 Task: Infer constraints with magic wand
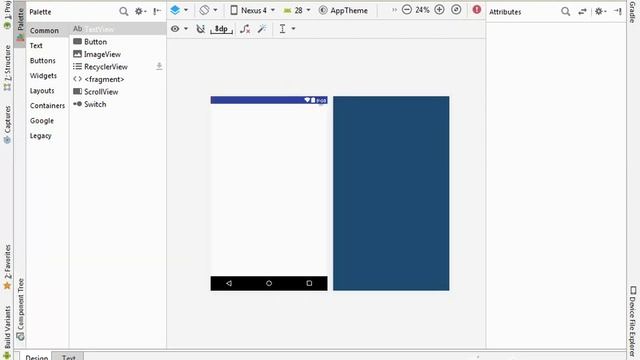[262, 29]
